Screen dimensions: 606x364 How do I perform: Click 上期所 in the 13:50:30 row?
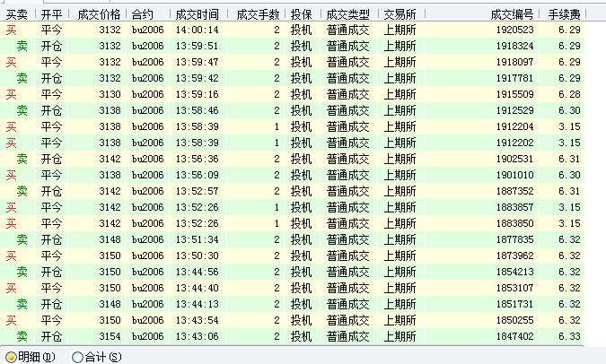click(x=400, y=256)
